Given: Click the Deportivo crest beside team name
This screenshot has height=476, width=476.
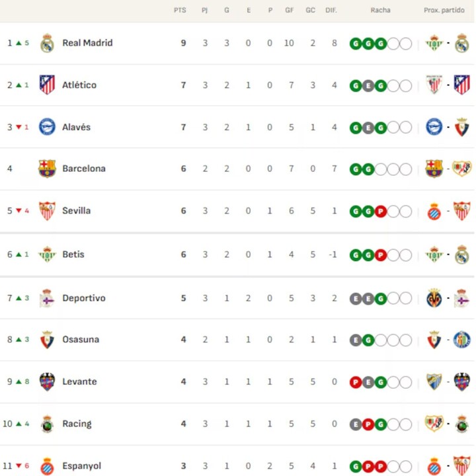Looking at the screenshot, I should 47,298.
